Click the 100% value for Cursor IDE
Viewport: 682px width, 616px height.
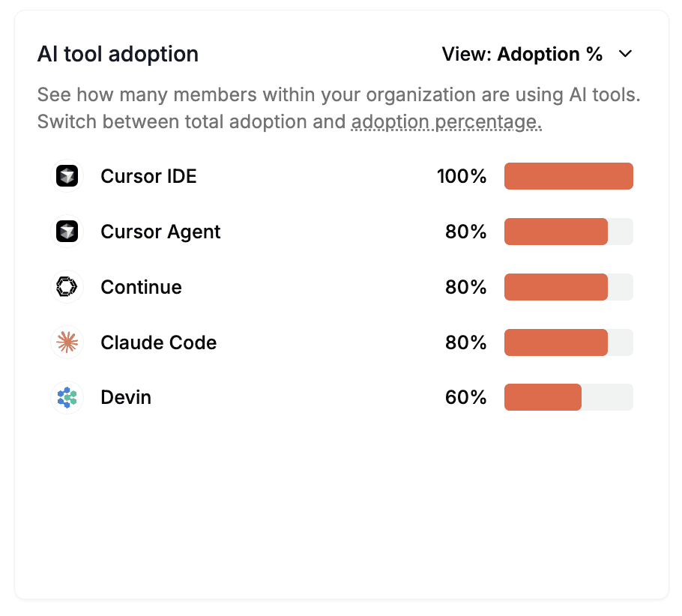462,177
